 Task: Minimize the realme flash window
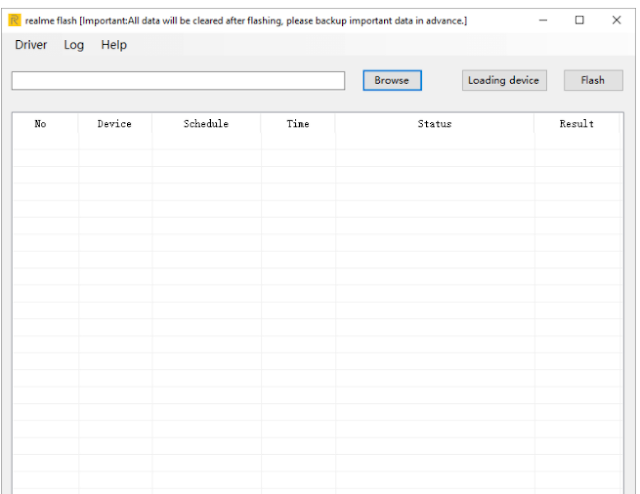543,20
